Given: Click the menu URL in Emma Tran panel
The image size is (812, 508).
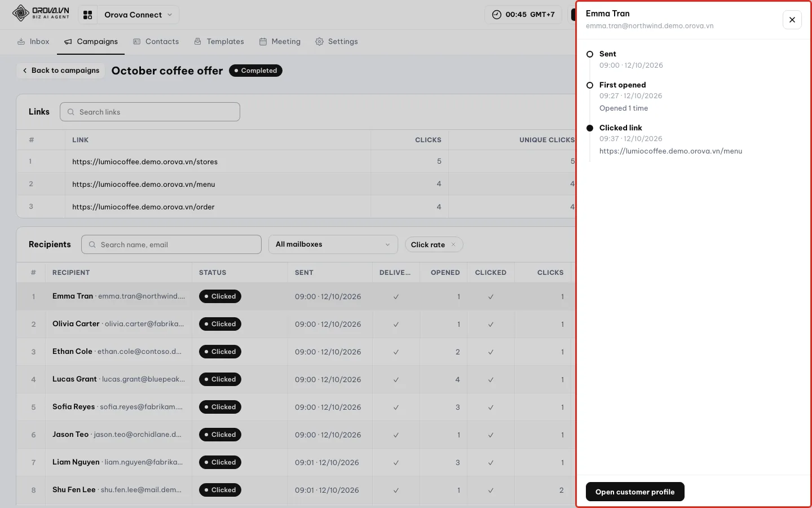Looking at the screenshot, I should point(670,151).
